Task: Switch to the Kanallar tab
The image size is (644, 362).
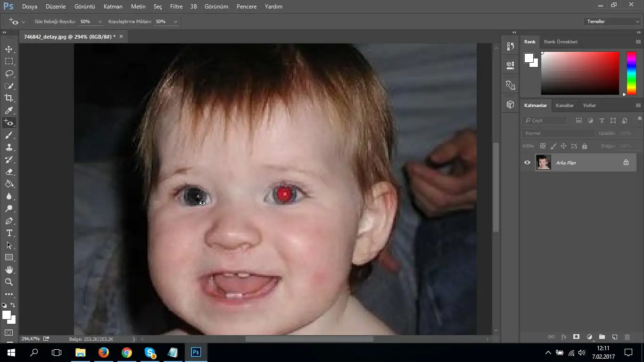Action: 564,106
